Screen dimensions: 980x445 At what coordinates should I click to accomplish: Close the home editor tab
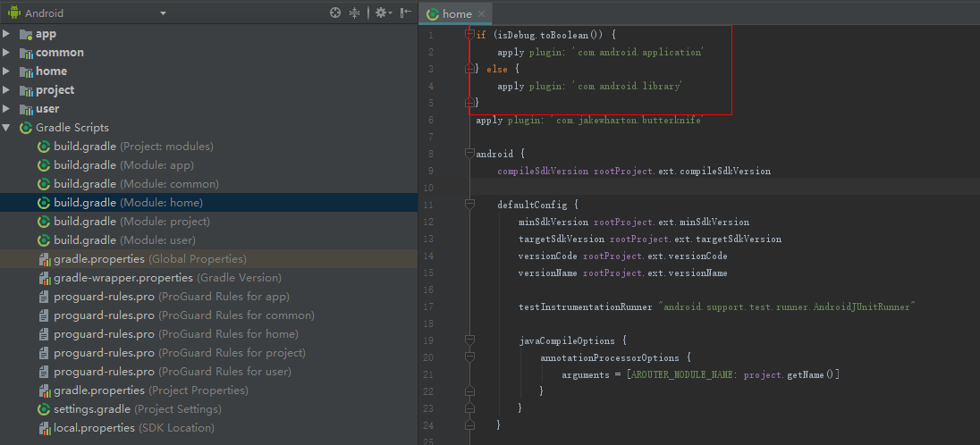482,14
